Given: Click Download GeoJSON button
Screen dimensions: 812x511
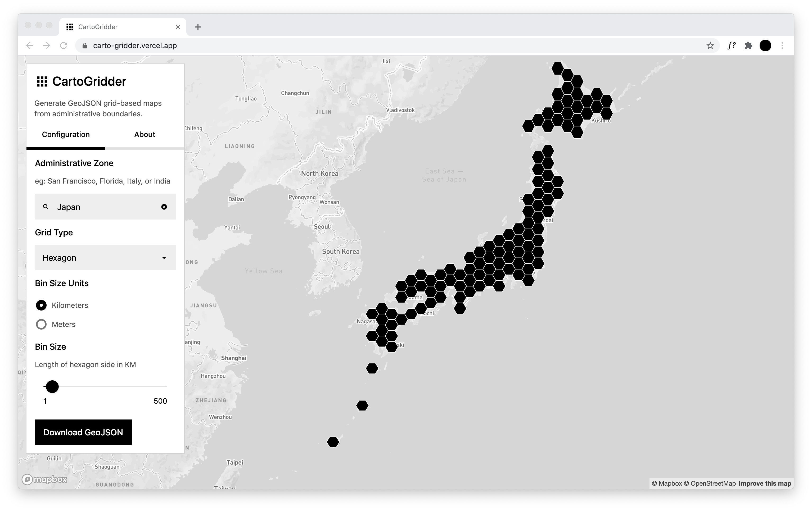Looking at the screenshot, I should coord(83,432).
